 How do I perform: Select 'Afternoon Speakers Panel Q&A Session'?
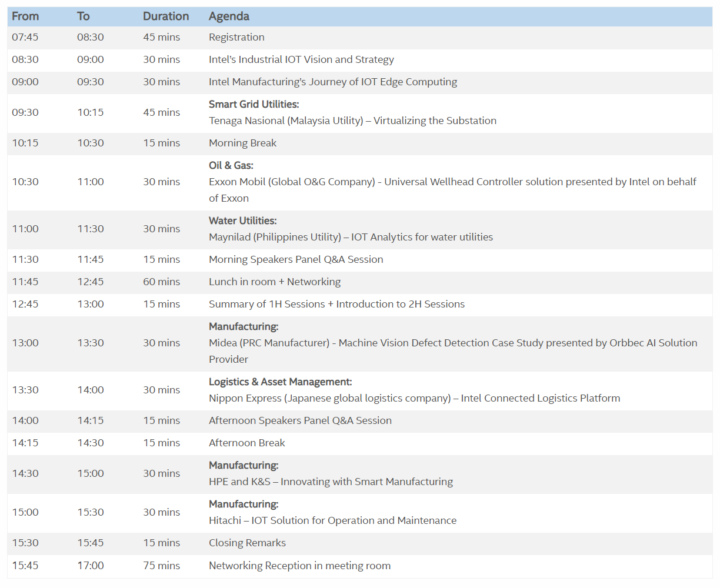point(300,420)
